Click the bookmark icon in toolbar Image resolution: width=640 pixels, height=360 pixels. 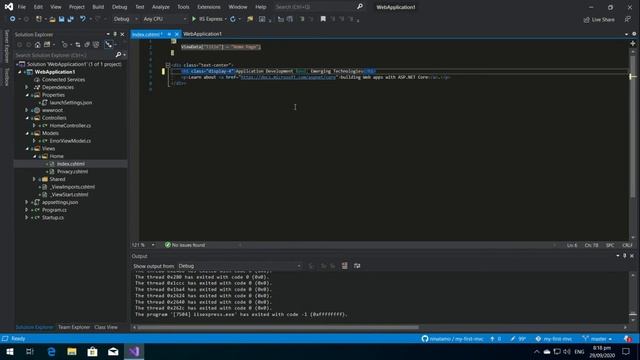[x=323, y=19]
